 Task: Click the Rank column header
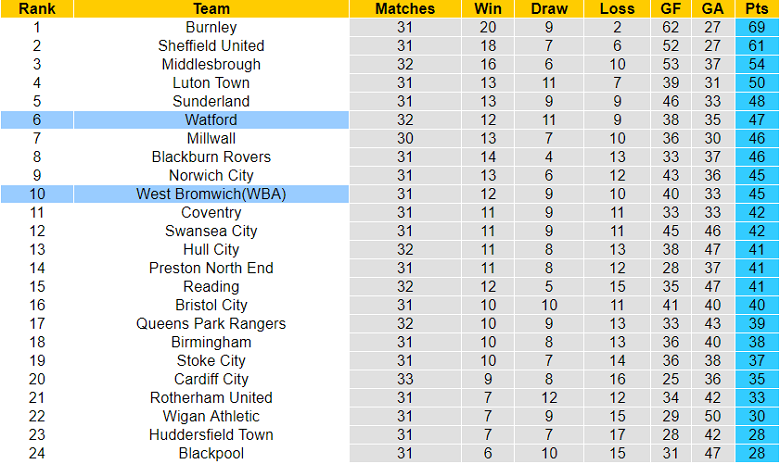(37, 9)
